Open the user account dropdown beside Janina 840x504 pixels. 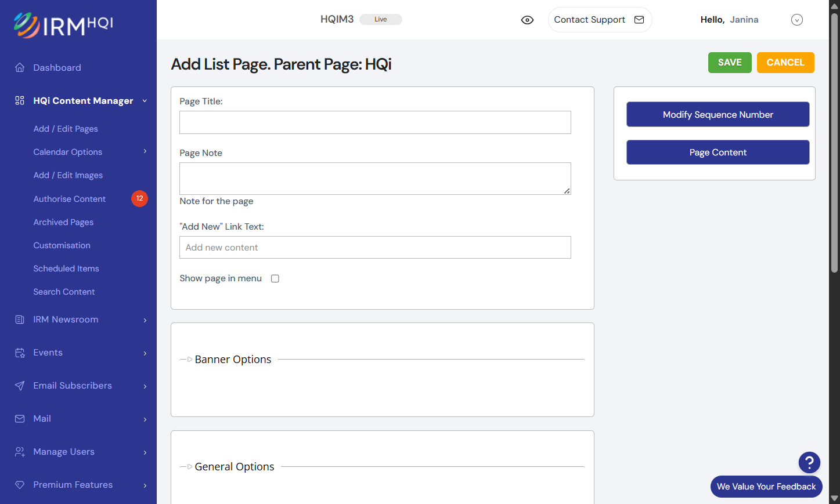[797, 20]
